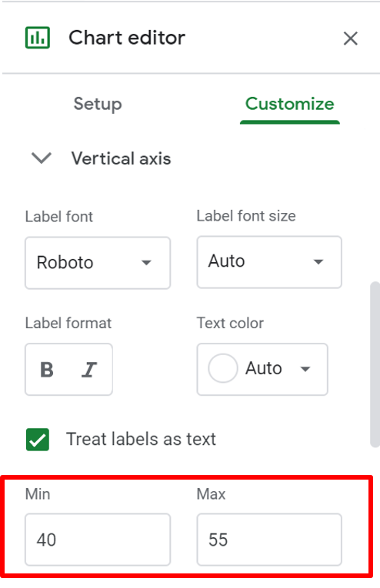The height and width of the screenshot is (588, 380).
Task: Select the Customize tab
Action: coord(289,104)
